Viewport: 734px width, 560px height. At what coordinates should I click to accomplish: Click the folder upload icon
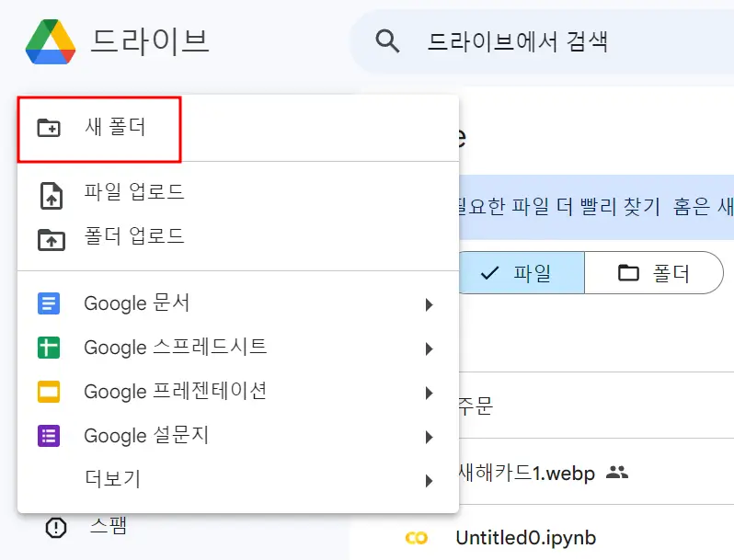52,239
